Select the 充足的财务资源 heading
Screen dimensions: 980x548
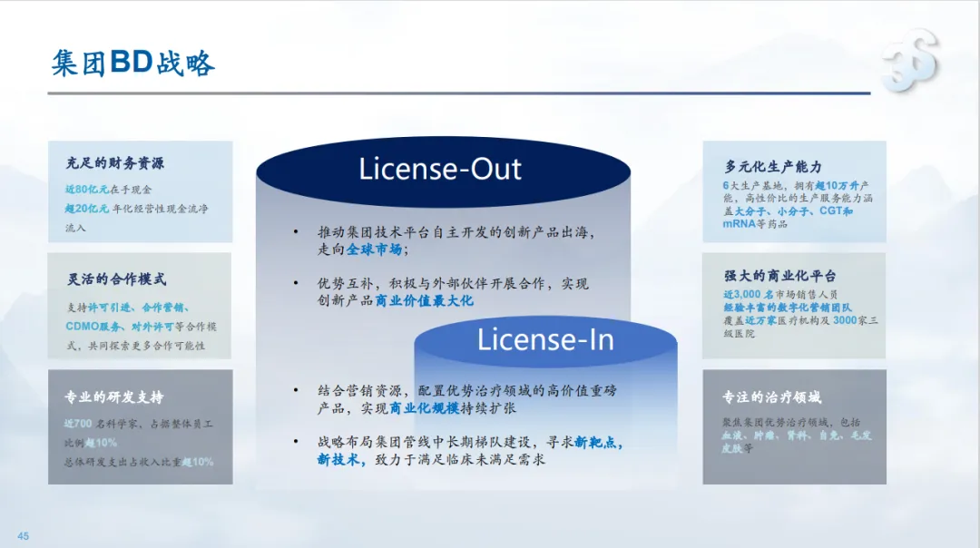pyautogui.click(x=114, y=163)
